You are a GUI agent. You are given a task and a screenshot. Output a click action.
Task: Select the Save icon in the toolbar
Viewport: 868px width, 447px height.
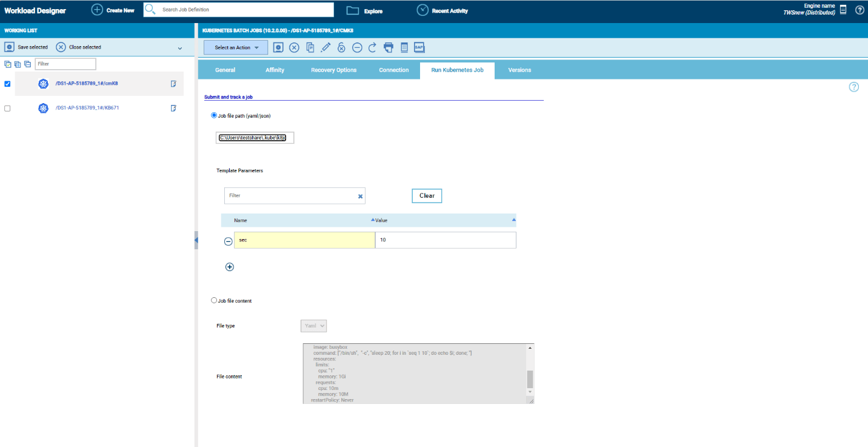[x=278, y=47]
